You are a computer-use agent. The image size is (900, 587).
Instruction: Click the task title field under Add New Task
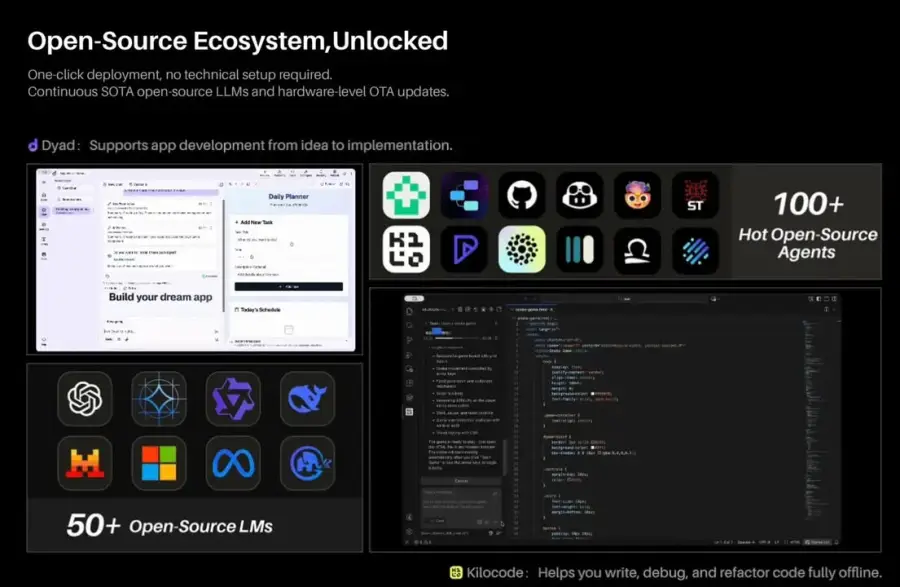289,240
